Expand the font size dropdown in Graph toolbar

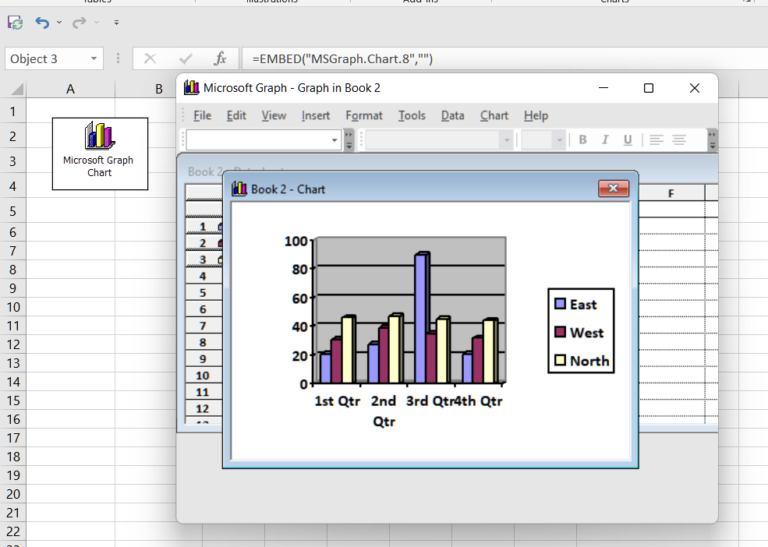tap(559, 140)
